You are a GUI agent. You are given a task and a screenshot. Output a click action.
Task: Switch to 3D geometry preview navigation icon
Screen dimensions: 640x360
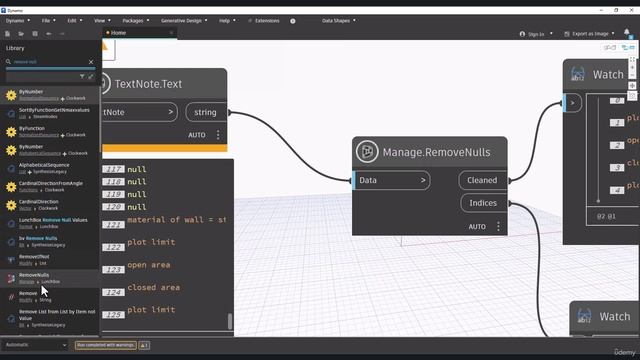(x=610, y=48)
